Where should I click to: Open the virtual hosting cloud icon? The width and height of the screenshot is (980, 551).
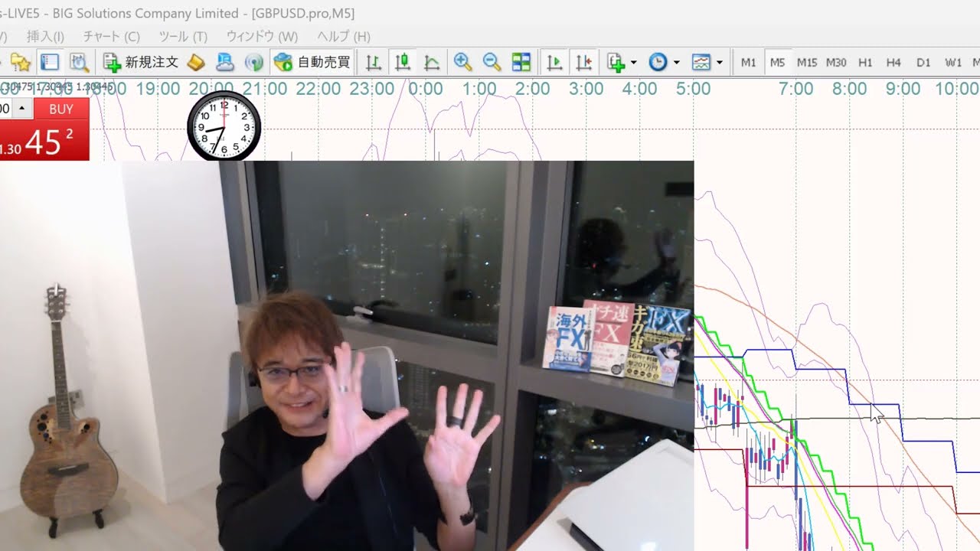pos(225,62)
